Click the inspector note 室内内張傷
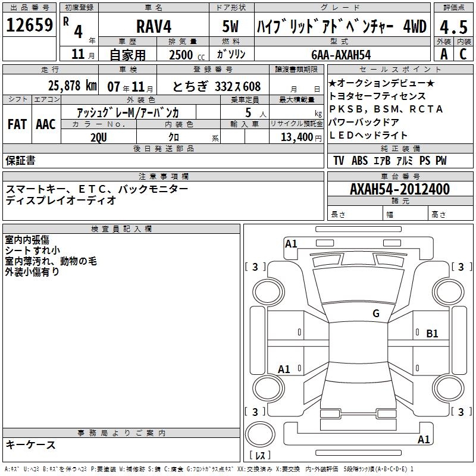The height and width of the screenshot is (476, 476). pos(27,240)
